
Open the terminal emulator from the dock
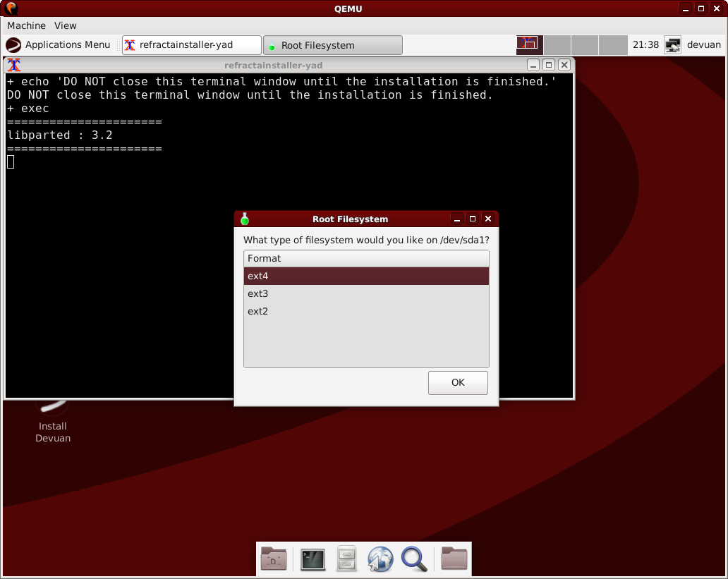click(313, 559)
